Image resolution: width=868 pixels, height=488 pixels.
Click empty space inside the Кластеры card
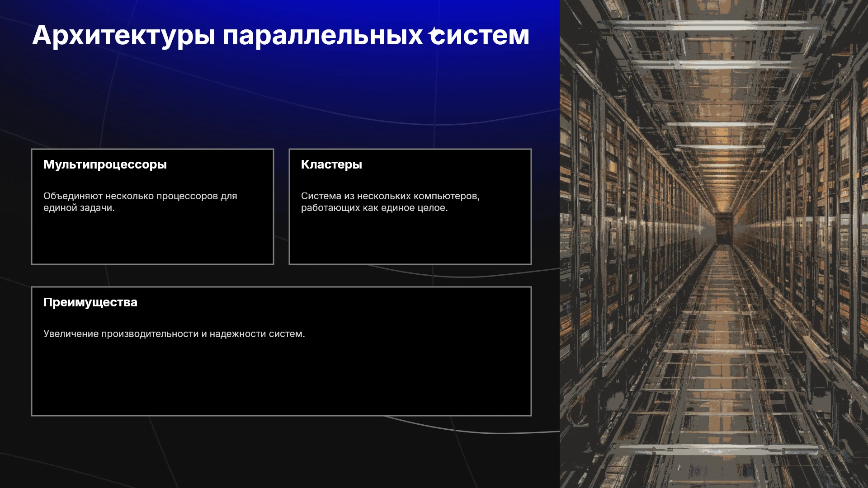pos(410,239)
